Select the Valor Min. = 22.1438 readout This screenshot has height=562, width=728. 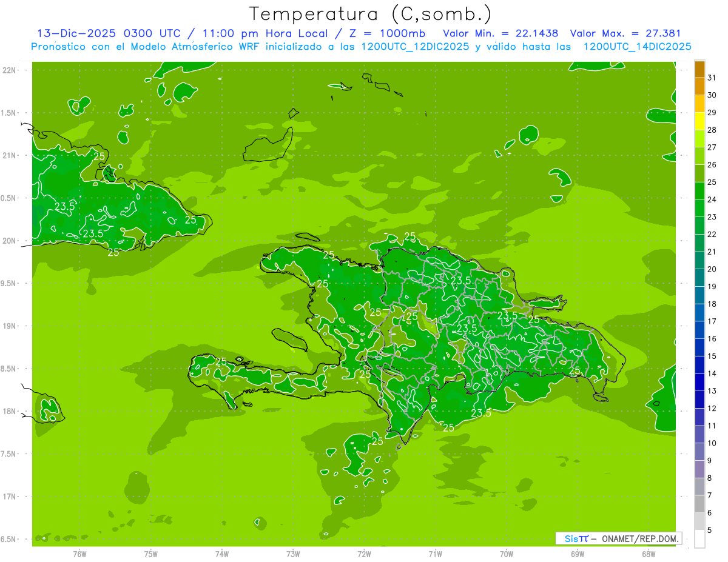click(x=500, y=33)
